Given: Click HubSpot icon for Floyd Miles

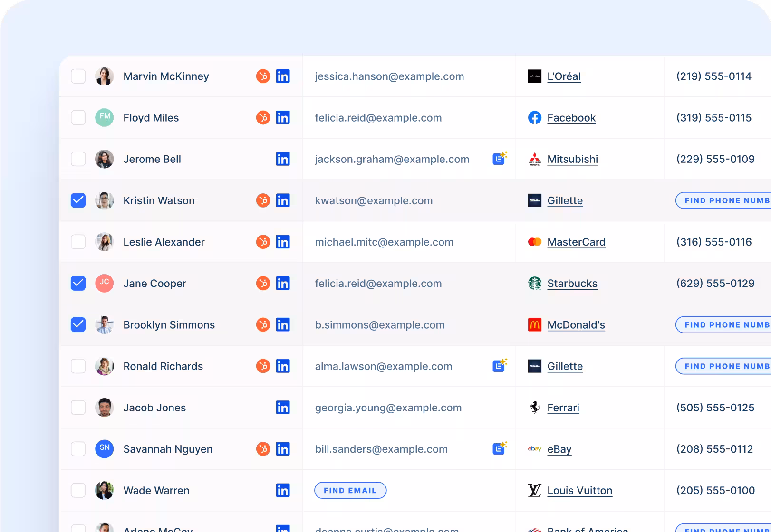Looking at the screenshot, I should [x=263, y=118].
